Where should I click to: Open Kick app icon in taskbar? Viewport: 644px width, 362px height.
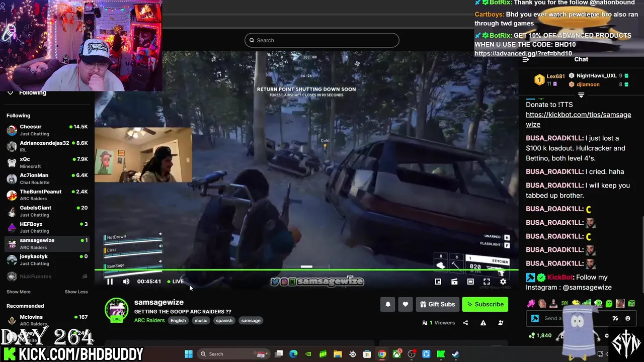pos(441,354)
